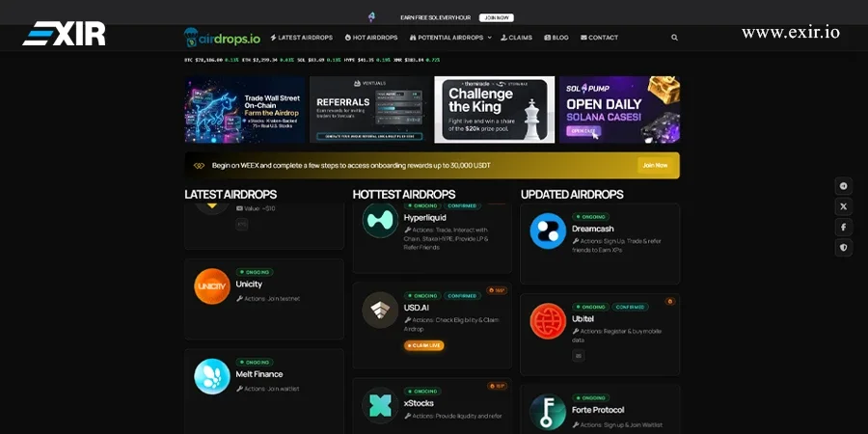Open the Hyperliquid title link

coord(425,218)
